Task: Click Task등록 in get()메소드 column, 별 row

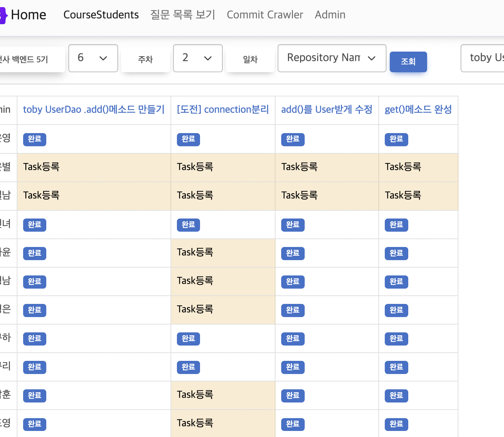Action: click(x=403, y=167)
